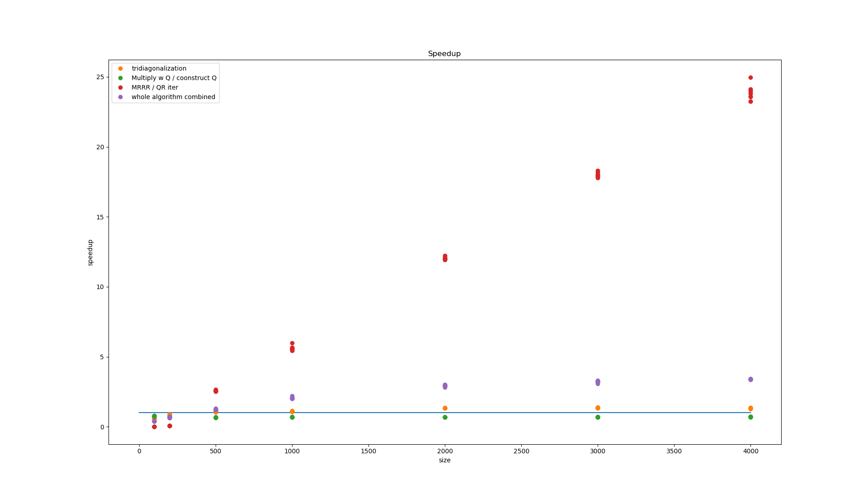
Task: Click the 2500 x-axis tick label
Action: [521, 451]
